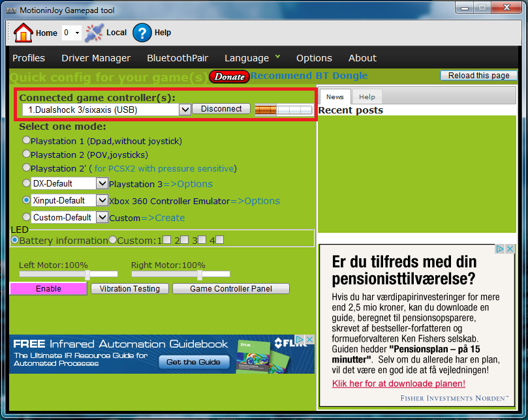Select Playstation 1 (Dpad, without joystick) mode
Screen dimensions: 528x420
[26, 140]
